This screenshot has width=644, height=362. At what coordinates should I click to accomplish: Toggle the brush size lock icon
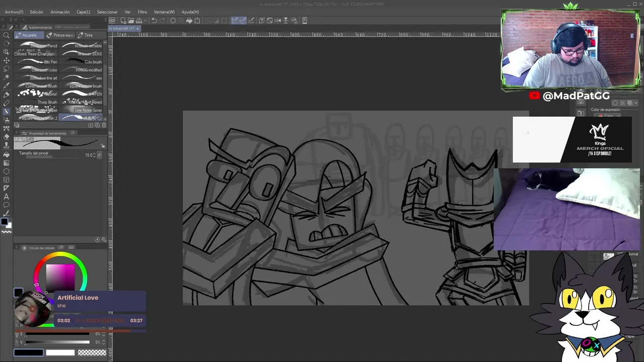103,146
